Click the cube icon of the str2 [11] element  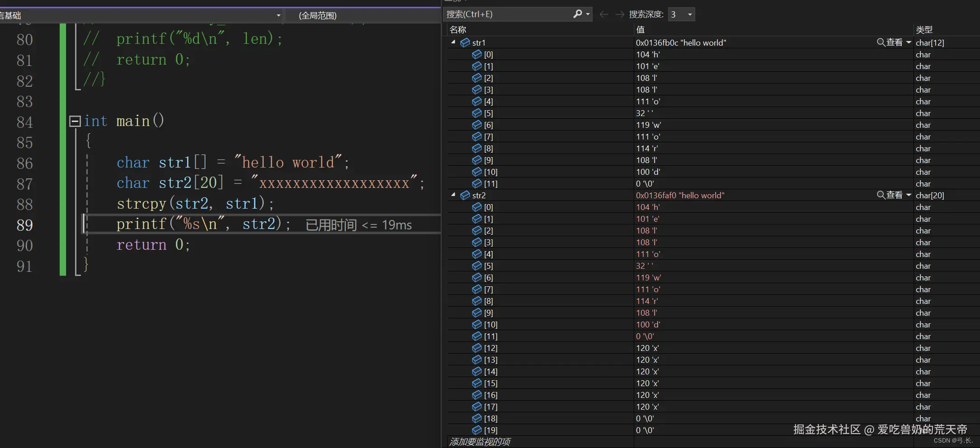(477, 336)
